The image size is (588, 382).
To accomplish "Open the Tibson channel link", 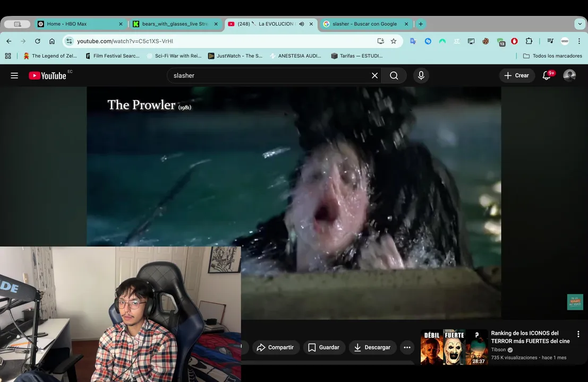I will pyautogui.click(x=498, y=350).
